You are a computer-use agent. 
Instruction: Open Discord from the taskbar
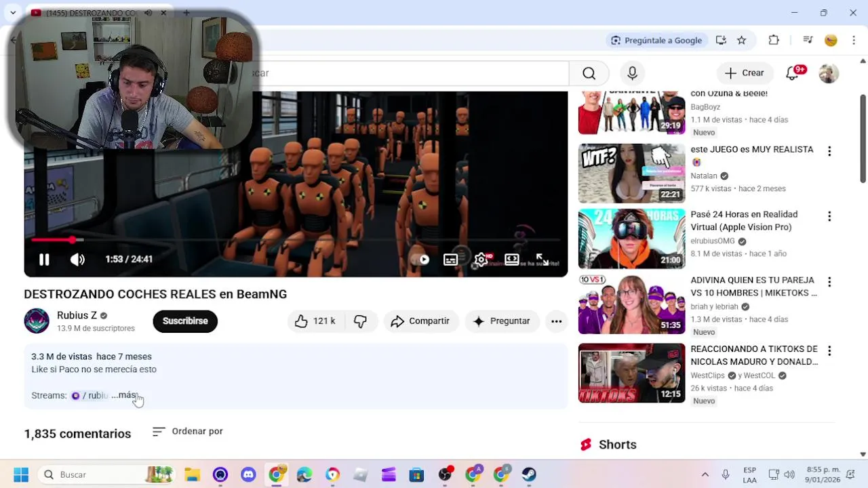248,474
